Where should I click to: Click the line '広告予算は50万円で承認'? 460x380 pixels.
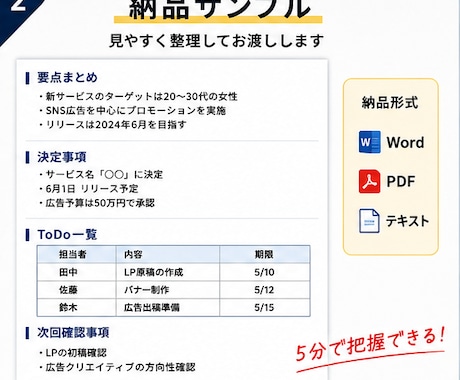(x=100, y=203)
